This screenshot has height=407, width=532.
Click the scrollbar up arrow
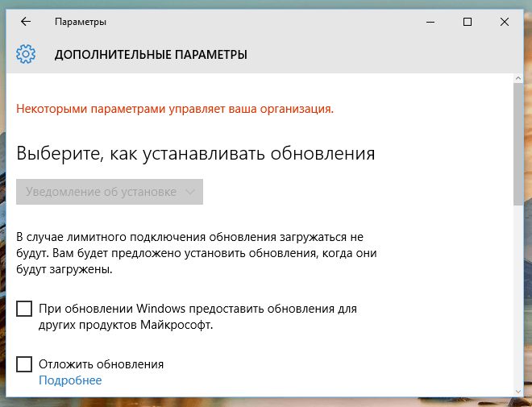pos(518,80)
